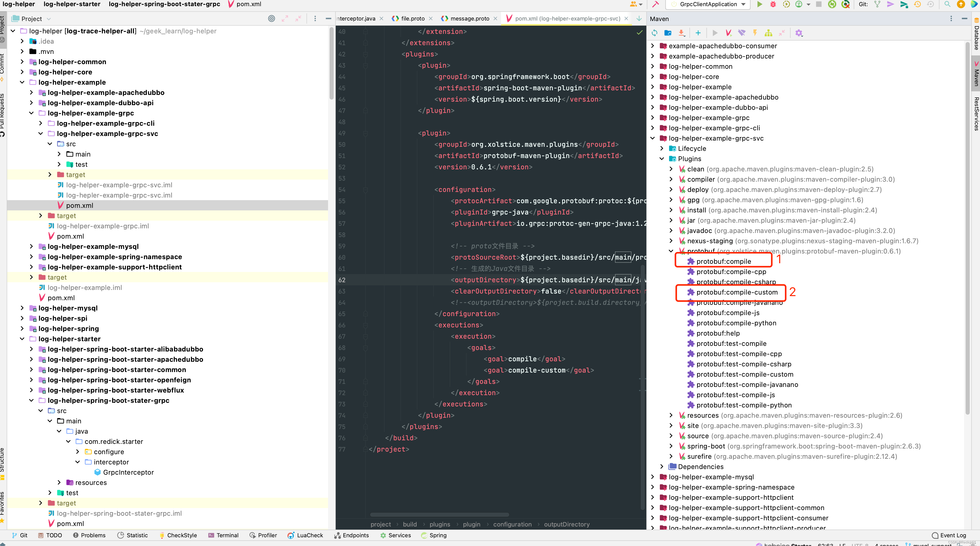Viewport: 980px width, 546px height.
Task: Show Maven dependencies diagram icon
Action: 768,33
